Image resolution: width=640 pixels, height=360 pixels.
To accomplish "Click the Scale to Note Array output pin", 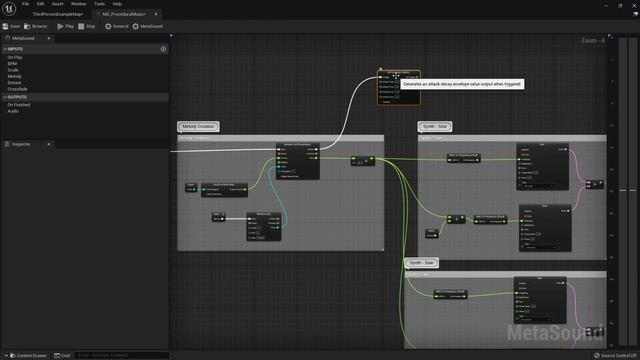I will point(245,189).
